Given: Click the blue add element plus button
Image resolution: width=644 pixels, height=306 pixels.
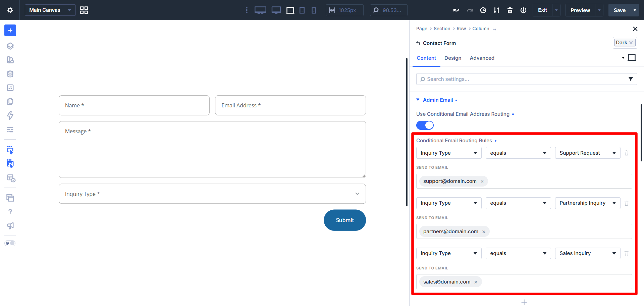Looking at the screenshot, I should (x=10, y=31).
